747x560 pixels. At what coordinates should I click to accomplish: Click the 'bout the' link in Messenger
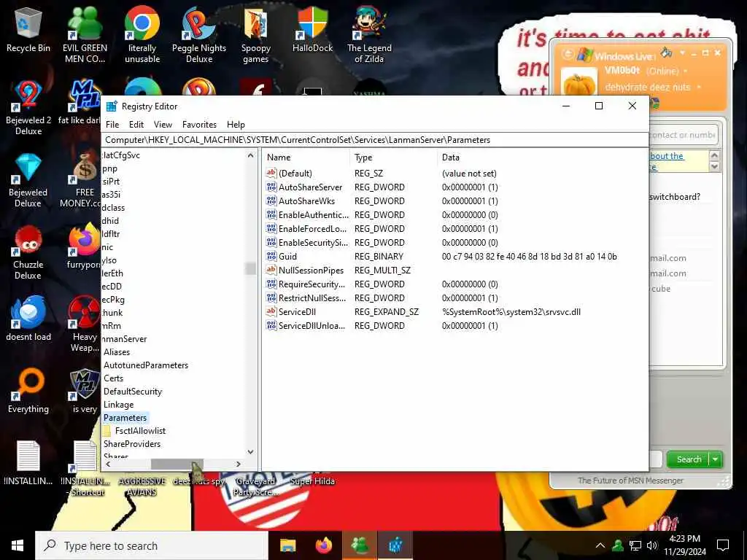(x=667, y=156)
